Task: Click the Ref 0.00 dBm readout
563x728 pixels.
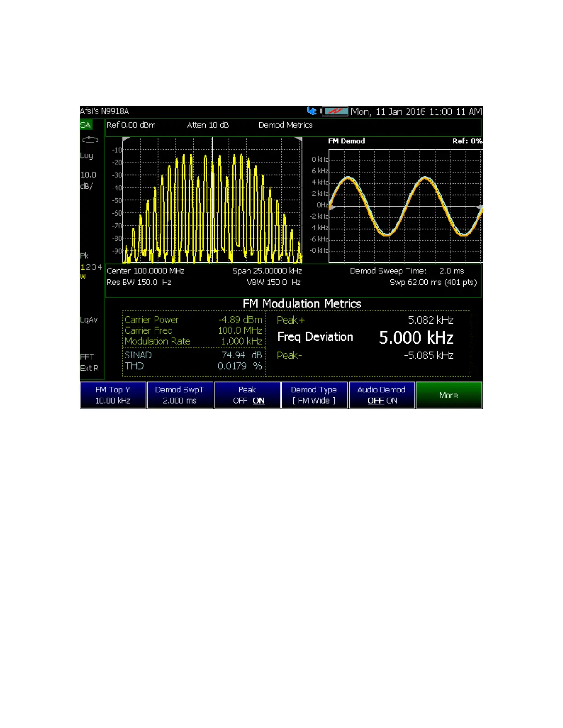Action: (x=131, y=125)
